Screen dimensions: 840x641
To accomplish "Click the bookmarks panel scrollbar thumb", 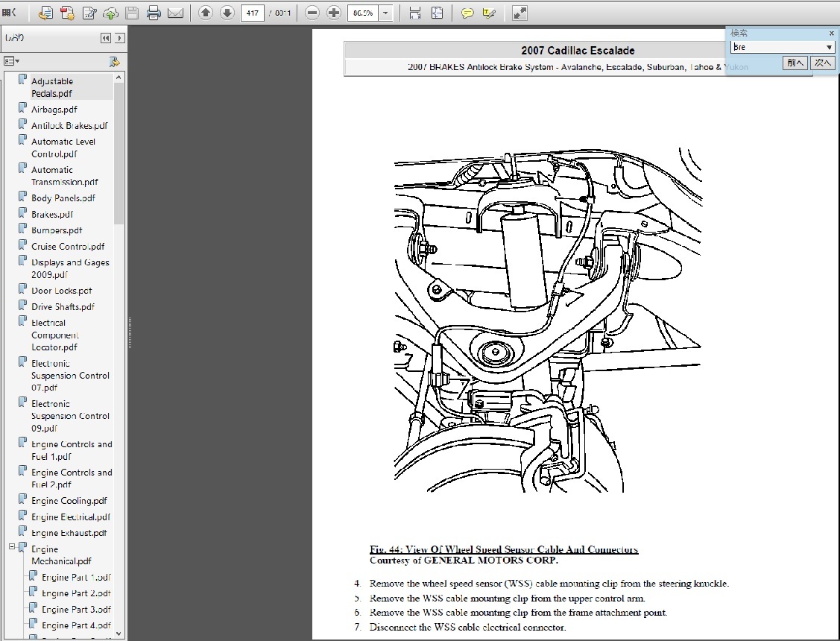I will click(119, 154).
